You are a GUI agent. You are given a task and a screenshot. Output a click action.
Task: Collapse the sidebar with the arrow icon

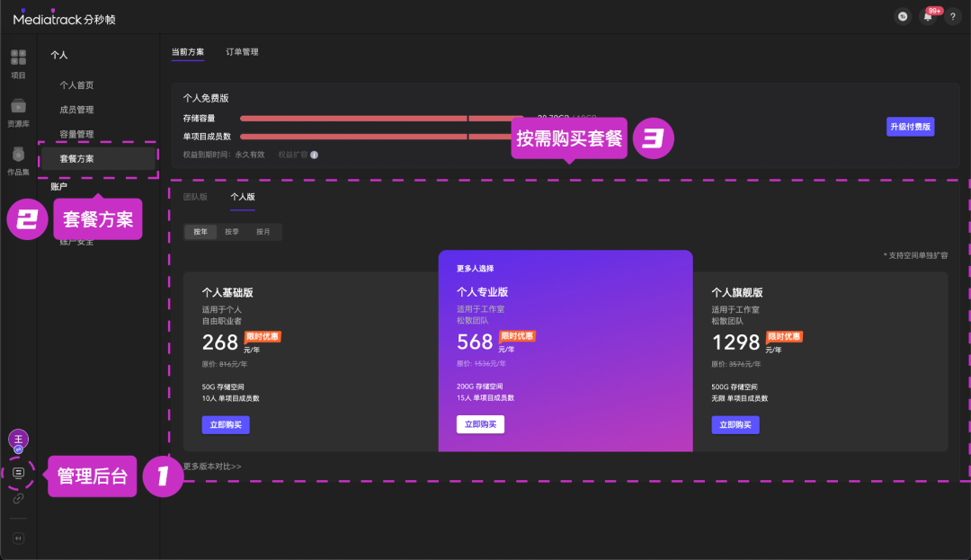(x=18, y=538)
